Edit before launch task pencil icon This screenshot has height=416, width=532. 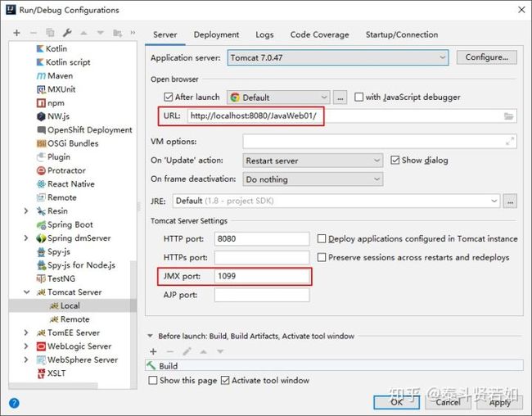pyautogui.click(x=187, y=351)
